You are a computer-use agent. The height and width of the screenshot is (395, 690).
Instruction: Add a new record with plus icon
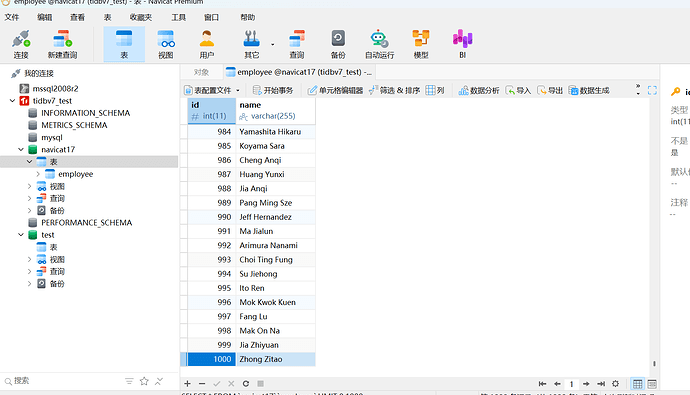click(x=187, y=384)
